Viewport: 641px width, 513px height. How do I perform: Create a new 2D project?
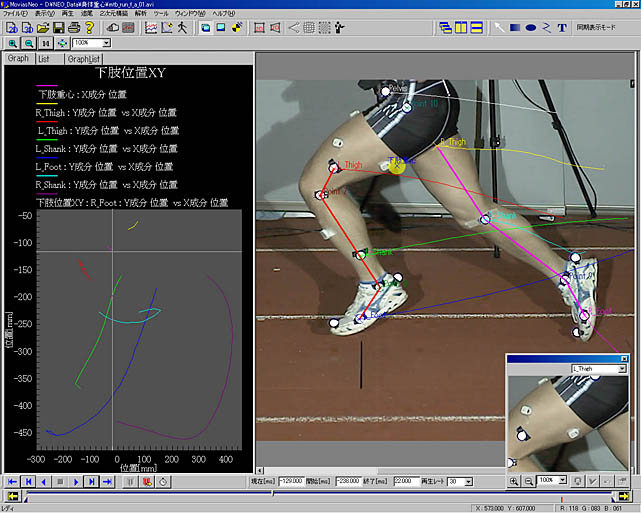[12, 28]
